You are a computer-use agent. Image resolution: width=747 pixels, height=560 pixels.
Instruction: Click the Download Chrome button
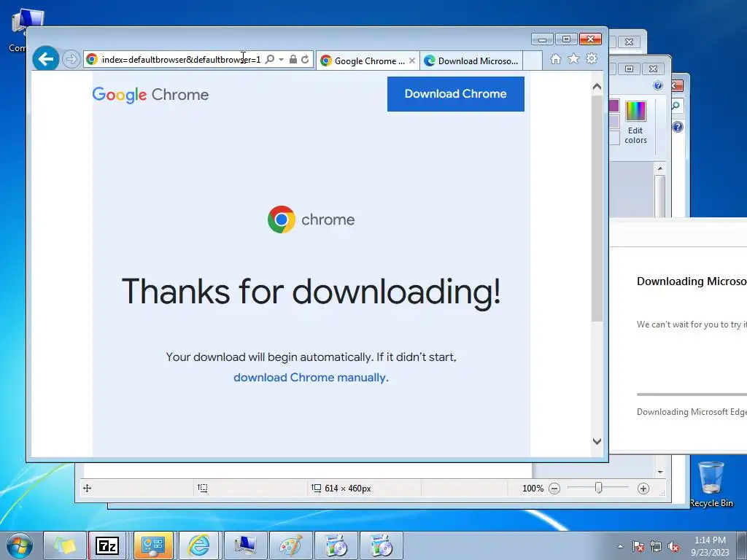pos(455,94)
